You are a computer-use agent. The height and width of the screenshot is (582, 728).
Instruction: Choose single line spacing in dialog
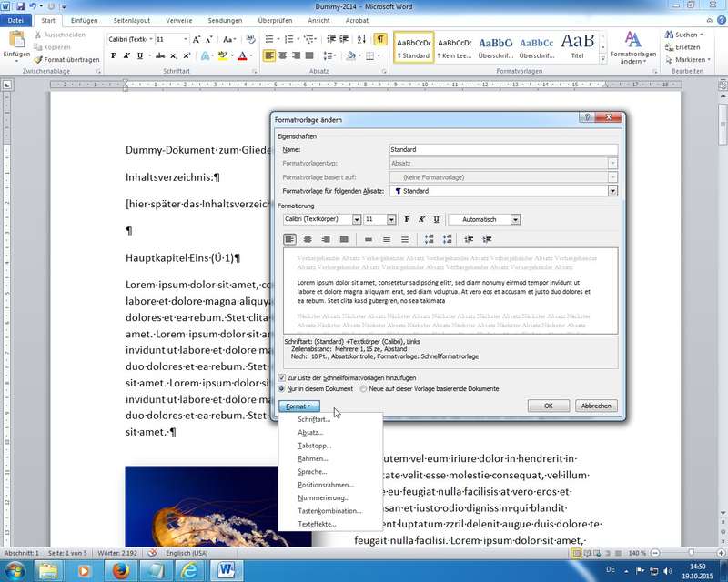pyautogui.click(x=369, y=239)
